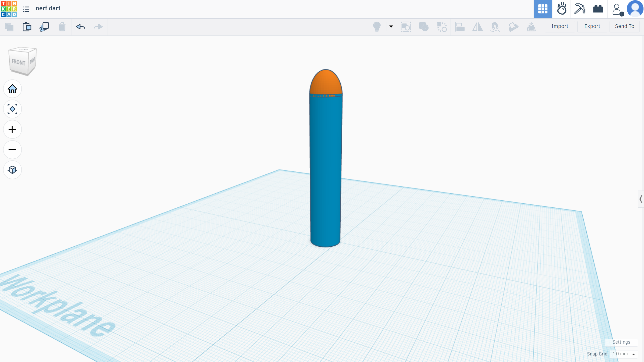Click the Workplane tool icon
Screen dimensions: 644x362
tap(513, 27)
